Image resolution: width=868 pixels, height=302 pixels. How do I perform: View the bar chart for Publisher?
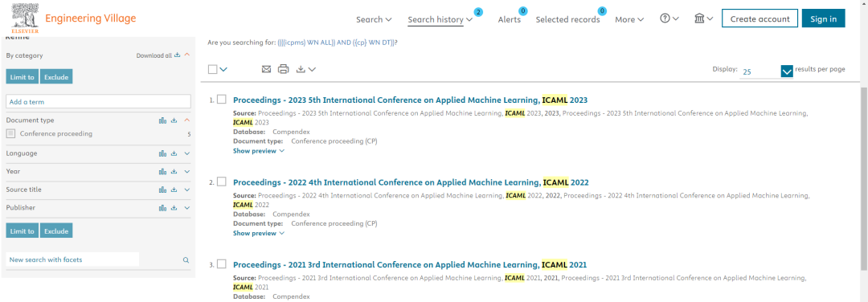pos(162,207)
